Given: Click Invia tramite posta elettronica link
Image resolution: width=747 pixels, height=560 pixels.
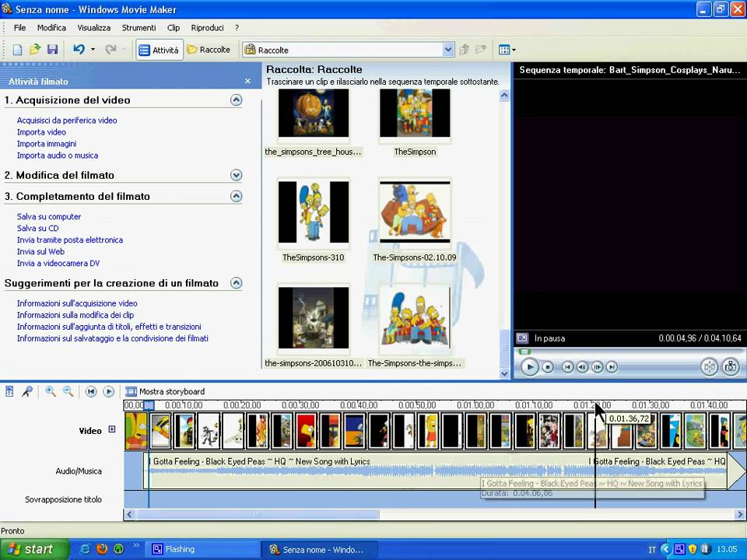Looking at the screenshot, I should click(70, 240).
